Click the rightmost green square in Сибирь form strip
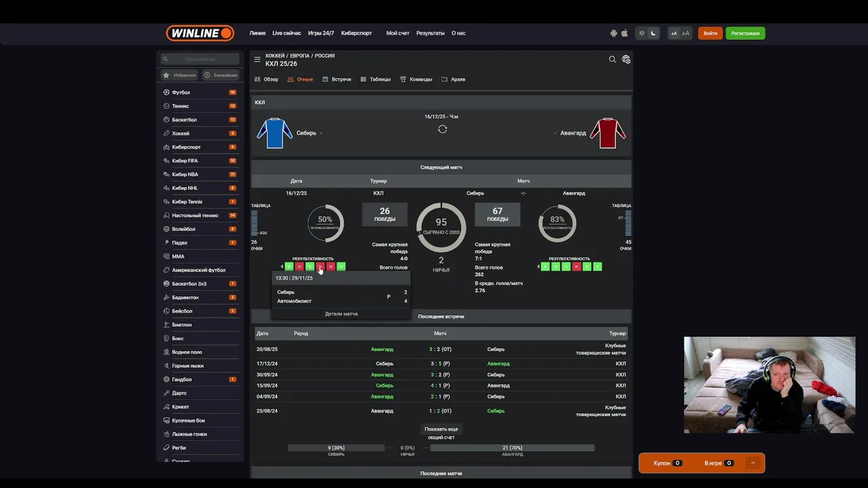This screenshot has width=868, height=488. pyautogui.click(x=341, y=266)
